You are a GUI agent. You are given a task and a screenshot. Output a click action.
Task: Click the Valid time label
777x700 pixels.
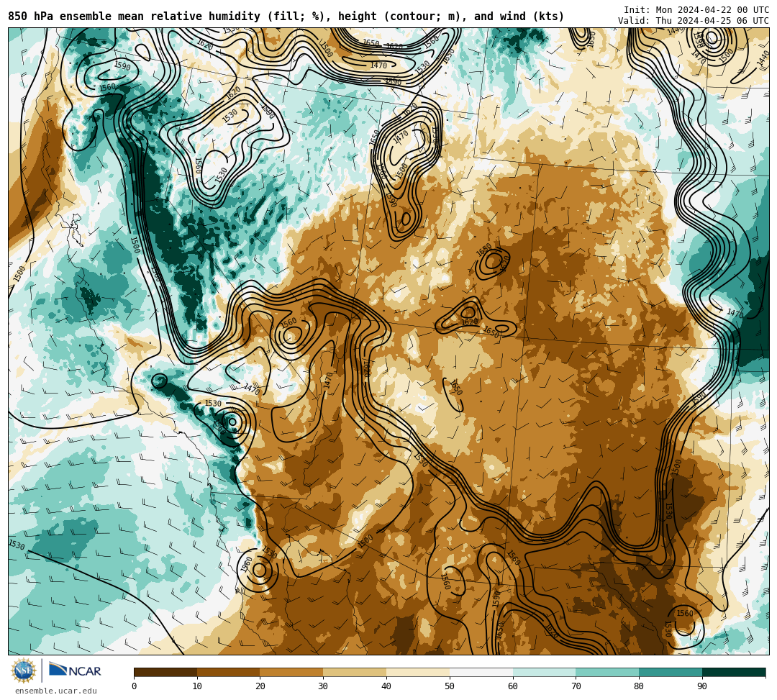pos(694,20)
